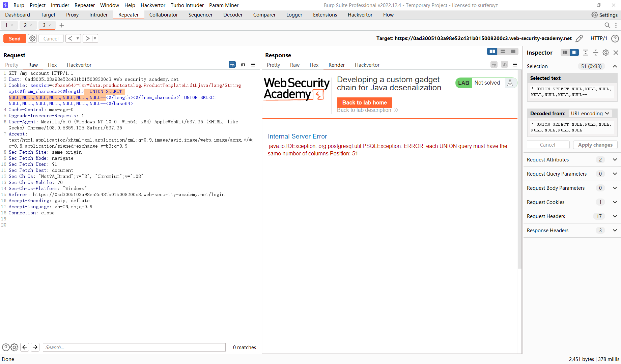This screenshot has height=364, width=621.
Task: Open the history dropdown beside the forward arrow
Action: pyautogui.click(x=95, y=38)
